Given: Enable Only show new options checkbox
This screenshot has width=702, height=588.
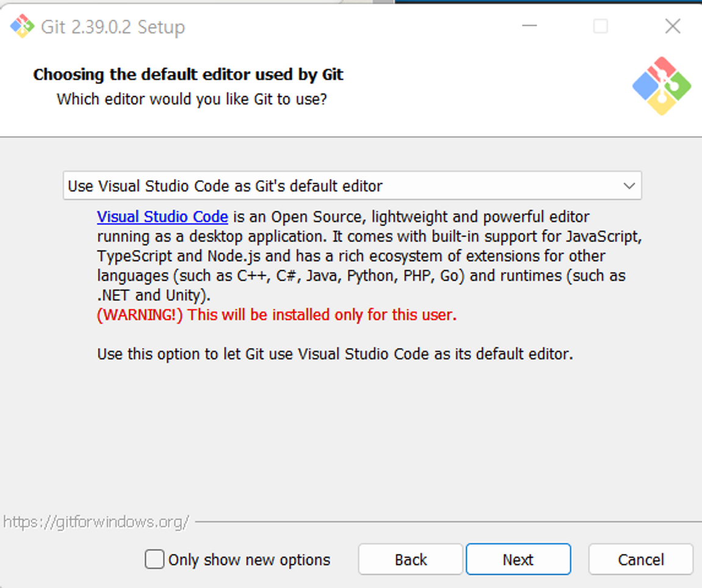Looking at the screenshot, I should [x=154, y=559].
